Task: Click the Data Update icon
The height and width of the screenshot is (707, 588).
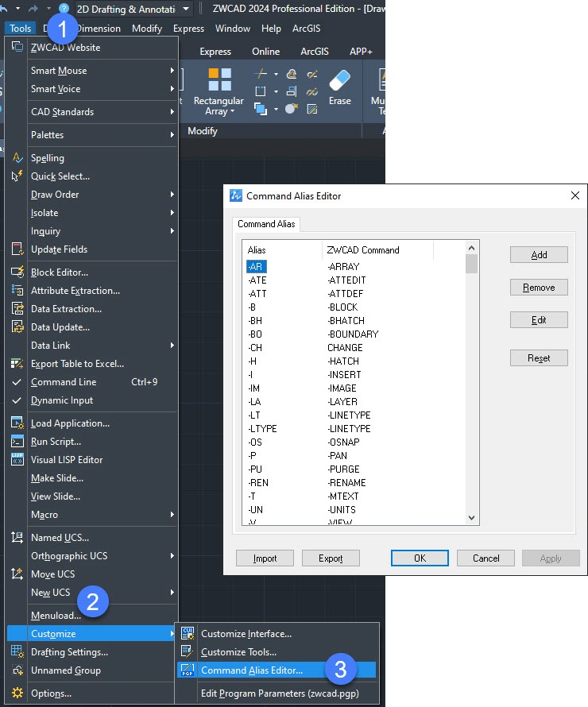Action: click(17, 327)
